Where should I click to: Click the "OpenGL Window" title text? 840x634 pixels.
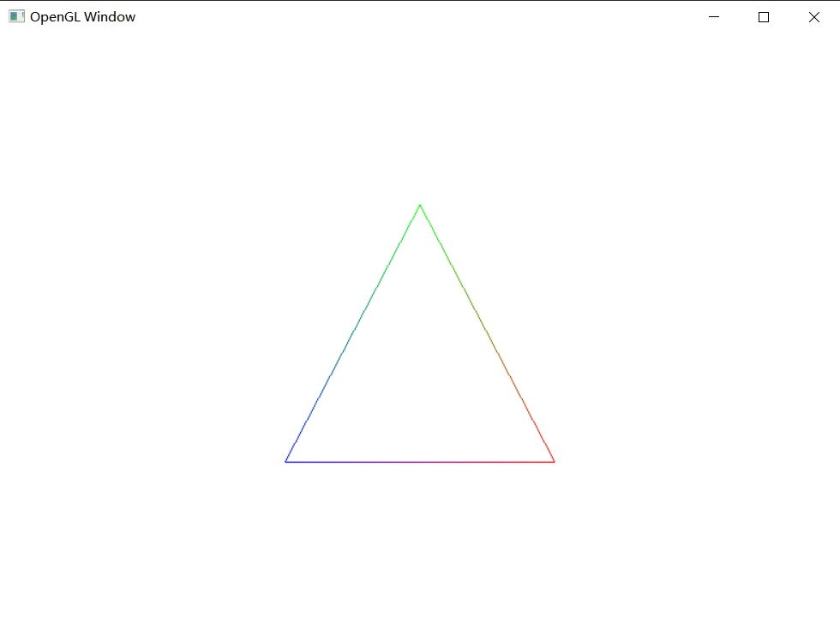[82, 17]
